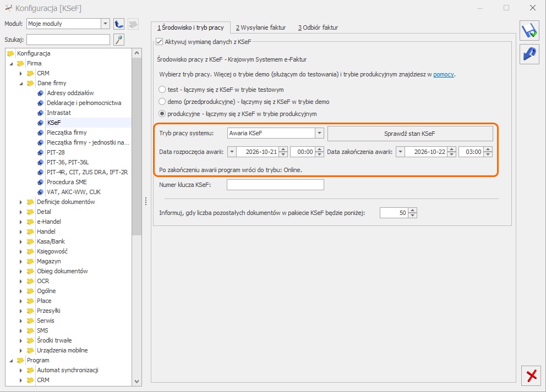Screen dimensions: 546x392
Task: Open the Środowisko i tryb pracy tab
Action: pyautogui.click(x=190, y=27)
